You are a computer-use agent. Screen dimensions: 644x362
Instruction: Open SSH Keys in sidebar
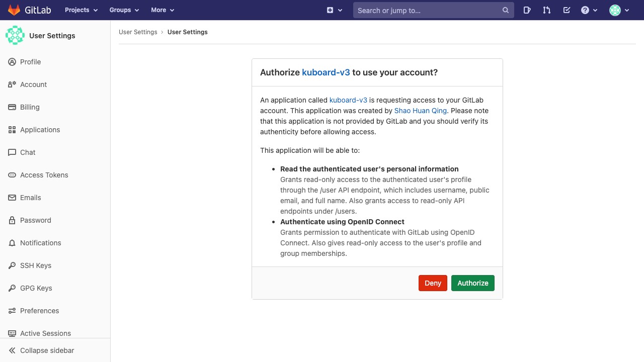coord(35,265)
